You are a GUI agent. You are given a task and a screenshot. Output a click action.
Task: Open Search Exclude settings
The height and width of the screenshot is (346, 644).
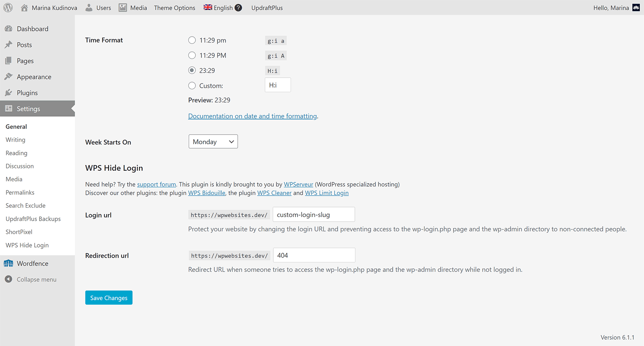pos(26,205)
